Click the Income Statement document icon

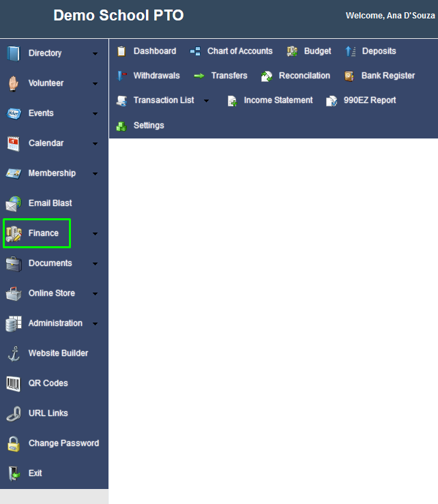pyautogui.click(x=232, y=101)
